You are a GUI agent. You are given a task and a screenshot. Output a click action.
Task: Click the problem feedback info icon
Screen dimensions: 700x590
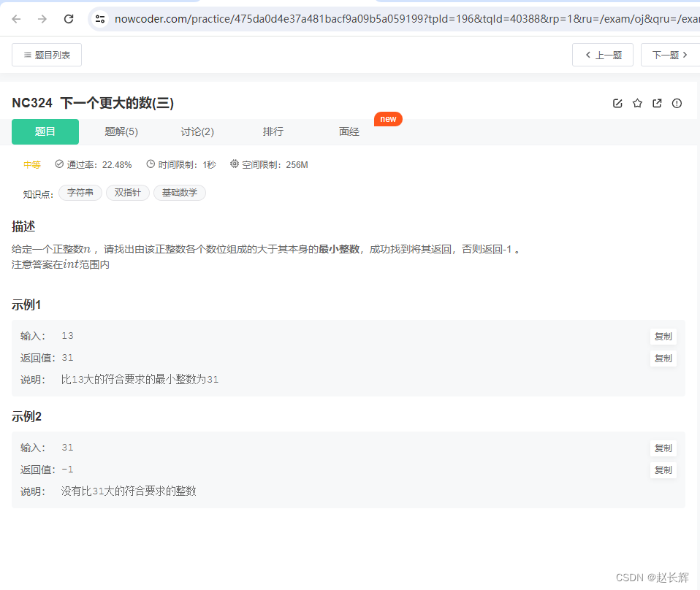[677, 103]
